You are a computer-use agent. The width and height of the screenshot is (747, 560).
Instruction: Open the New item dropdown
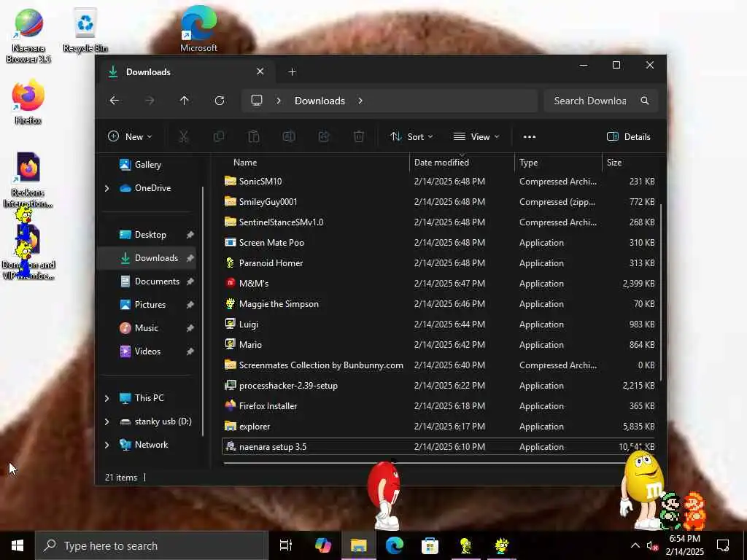tap(130, 136)
